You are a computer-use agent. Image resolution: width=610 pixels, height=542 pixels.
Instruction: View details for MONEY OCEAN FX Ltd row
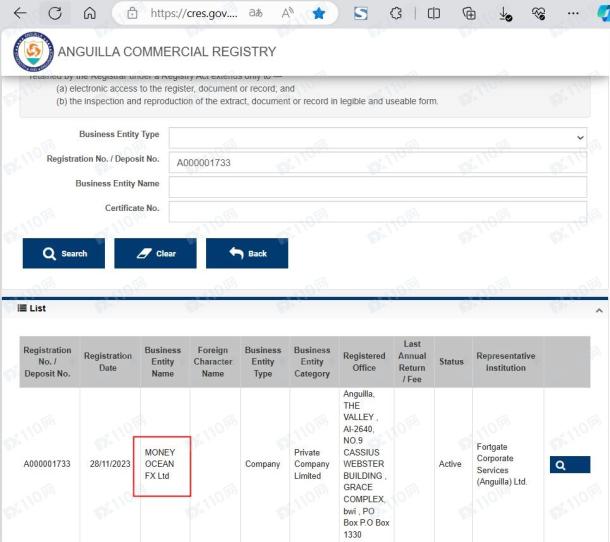coord(570,465)
